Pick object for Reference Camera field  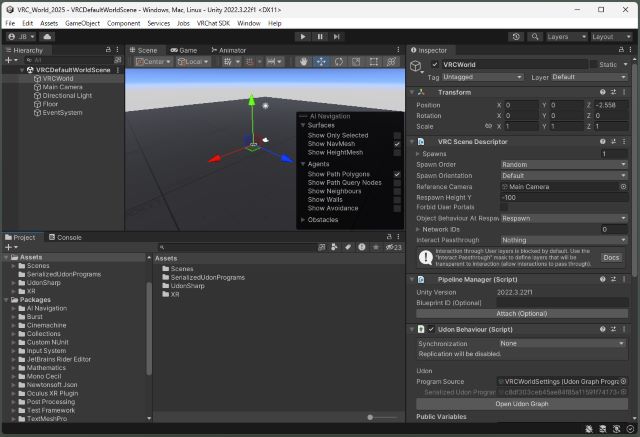(623, 186)
